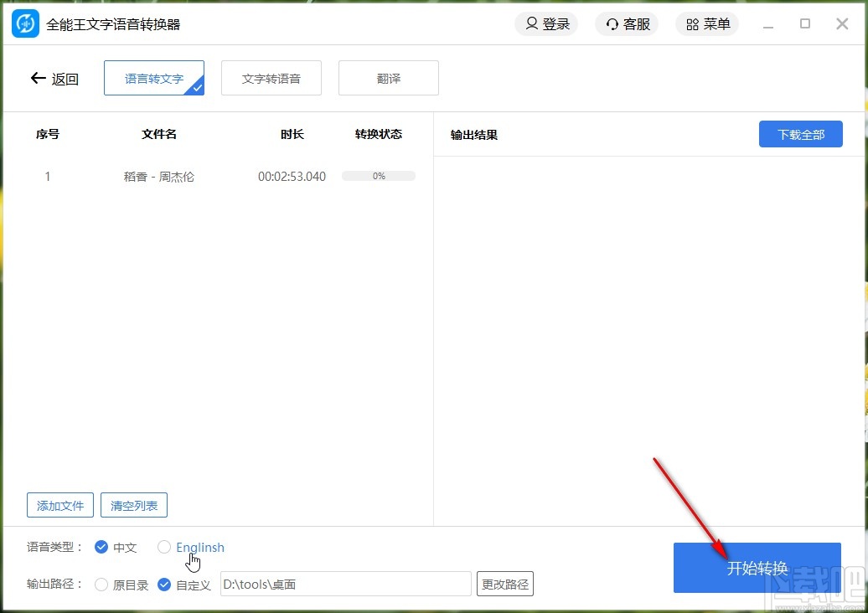Click the 下载全部 download all button
This screenshot has width=868, height=613.
(800, 133)
